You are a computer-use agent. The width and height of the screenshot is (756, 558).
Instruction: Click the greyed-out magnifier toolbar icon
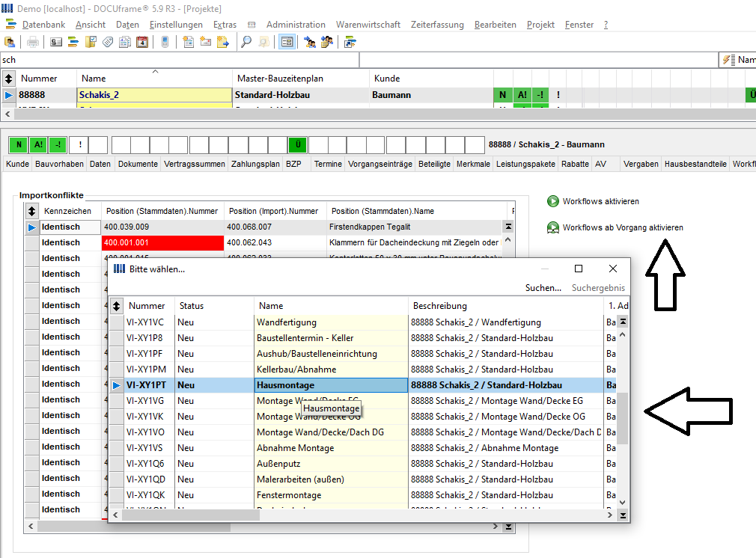tap(263, 43)
